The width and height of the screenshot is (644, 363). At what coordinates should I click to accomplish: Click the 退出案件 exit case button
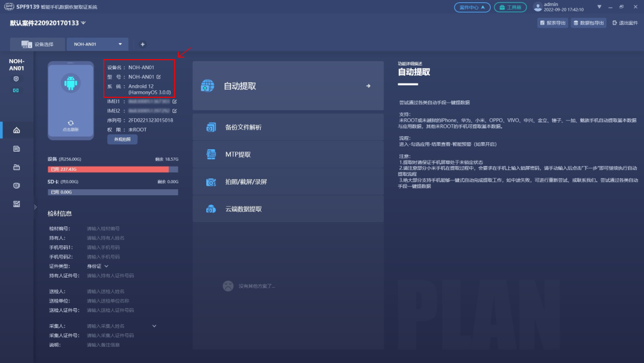pyautogui.click(x=627, y=22)
